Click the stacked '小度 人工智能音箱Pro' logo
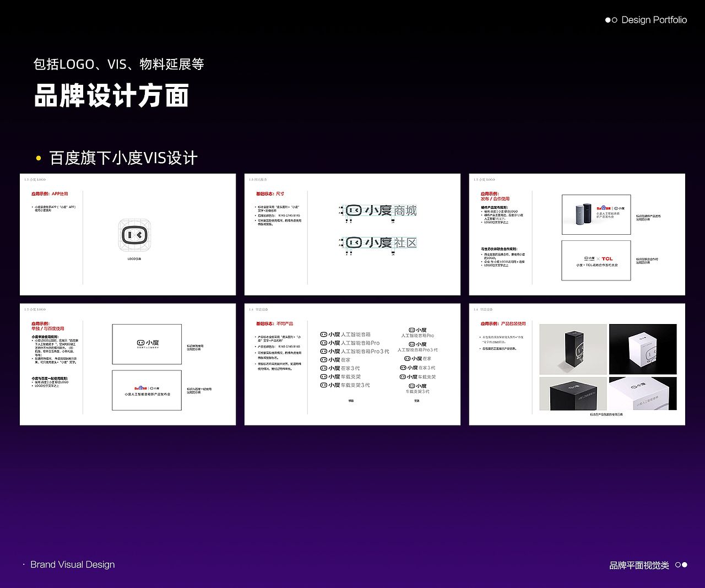The image size is (705, 588). pyautogui.click(x=417, y=332)
